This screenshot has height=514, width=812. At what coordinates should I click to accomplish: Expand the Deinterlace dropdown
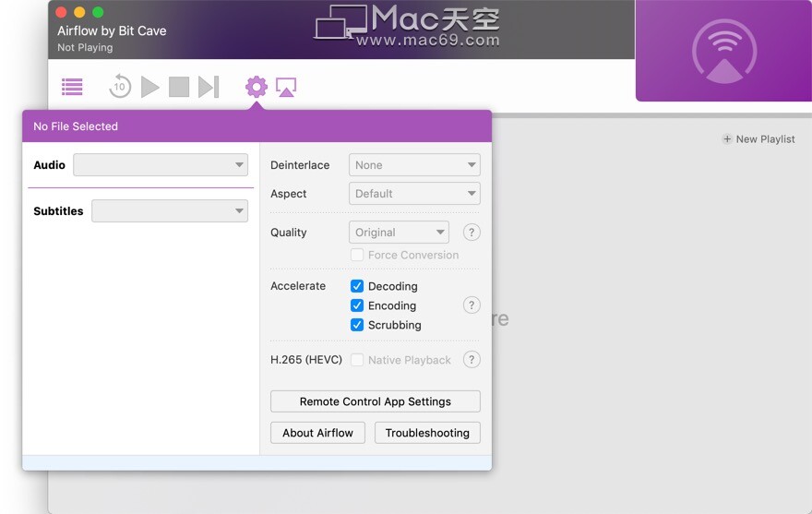pyautogui.click(x=414, y=165)
